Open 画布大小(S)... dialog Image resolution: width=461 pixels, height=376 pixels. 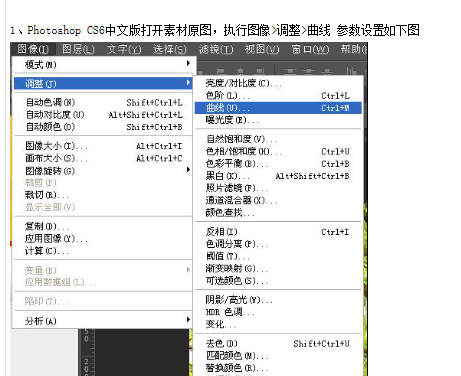[103, 158]
